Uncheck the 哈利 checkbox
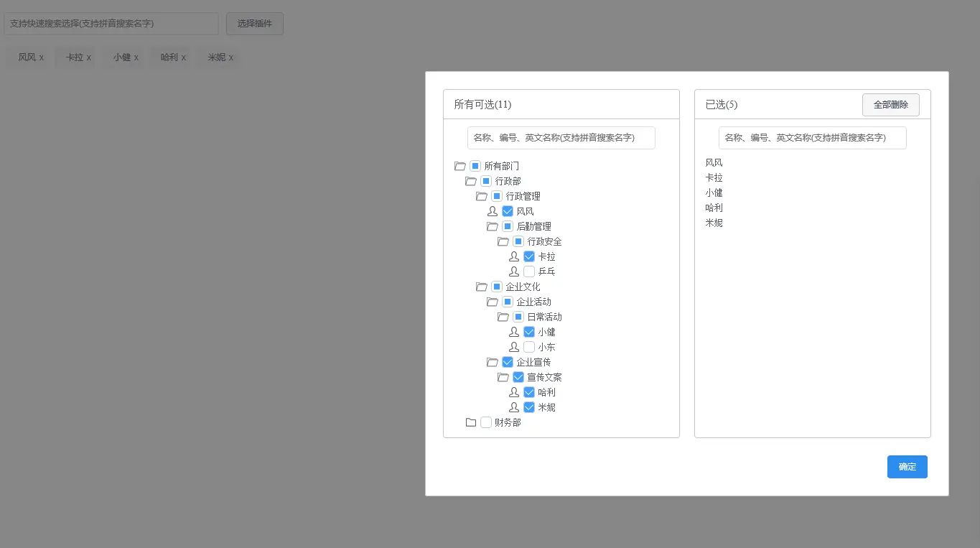 tap(529, 392)
